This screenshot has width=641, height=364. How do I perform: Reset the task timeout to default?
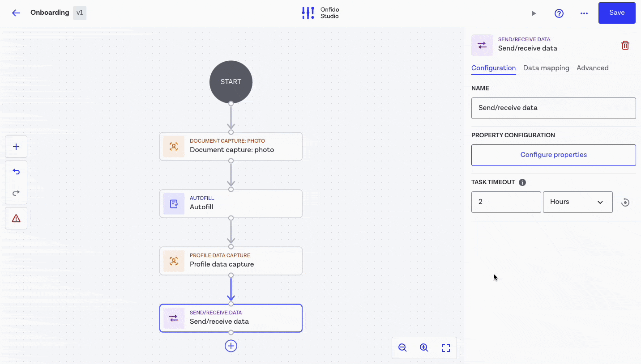click(x=625, y=203)
